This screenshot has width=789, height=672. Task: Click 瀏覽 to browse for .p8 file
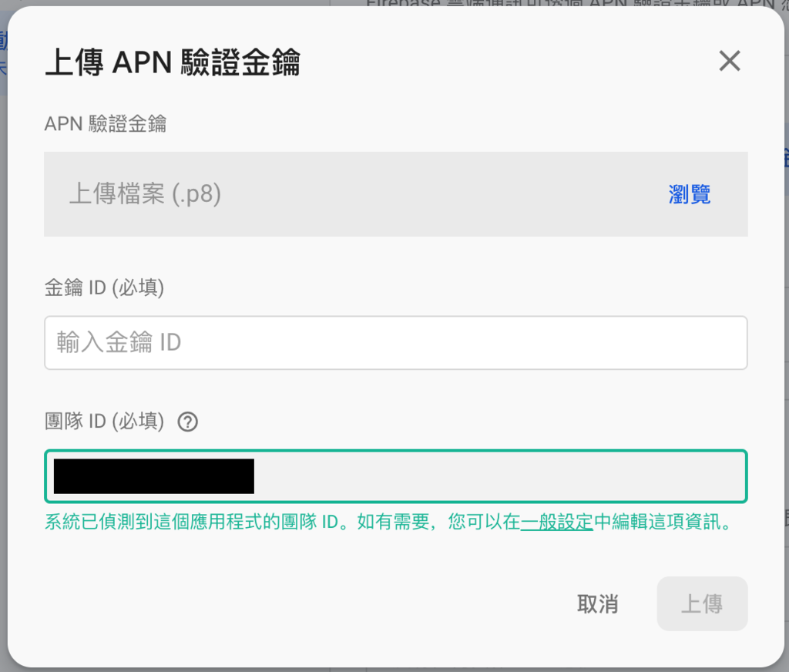690,194
